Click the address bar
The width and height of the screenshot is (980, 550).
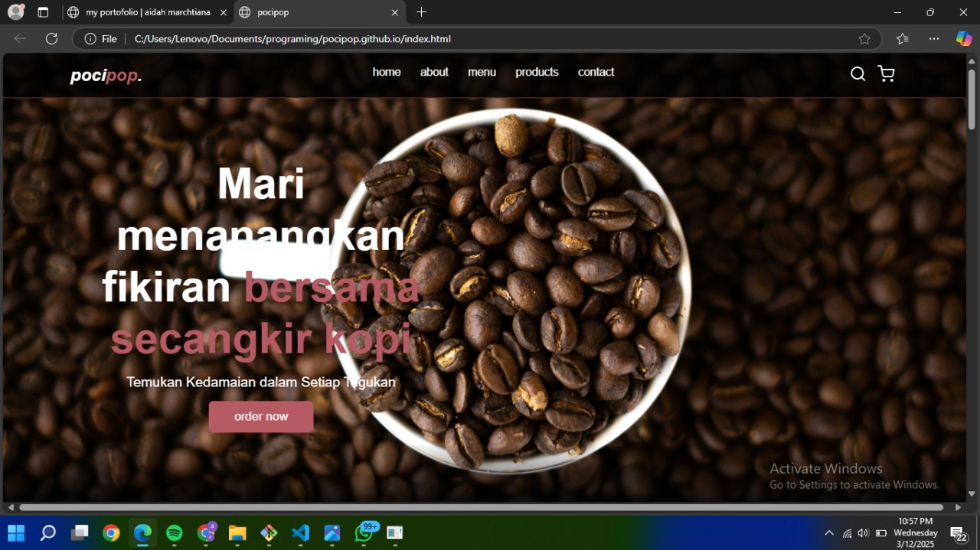click(306, 38)
